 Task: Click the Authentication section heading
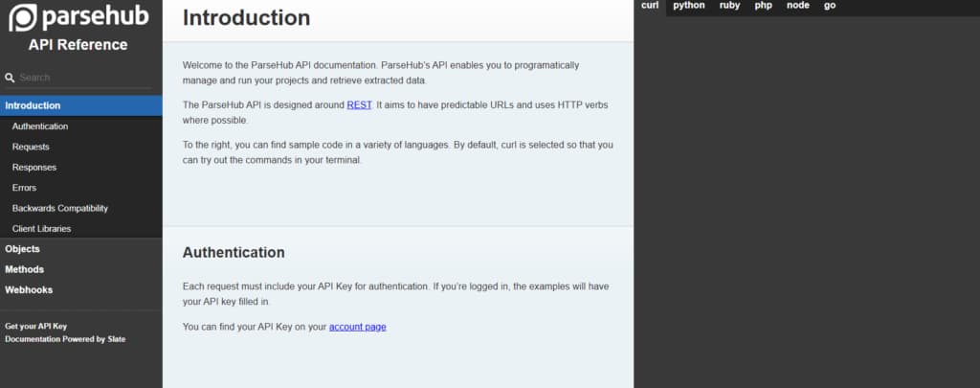[x=234, y=253]
